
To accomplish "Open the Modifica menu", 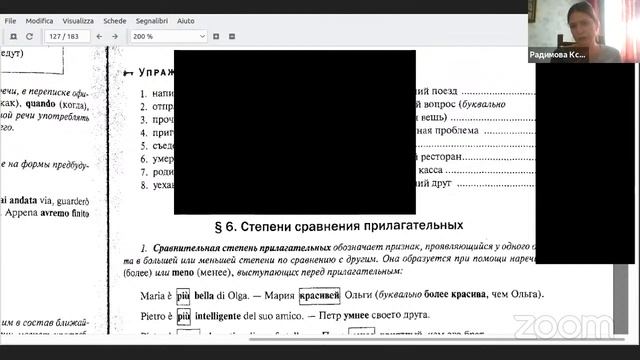I will pos(39,21).
